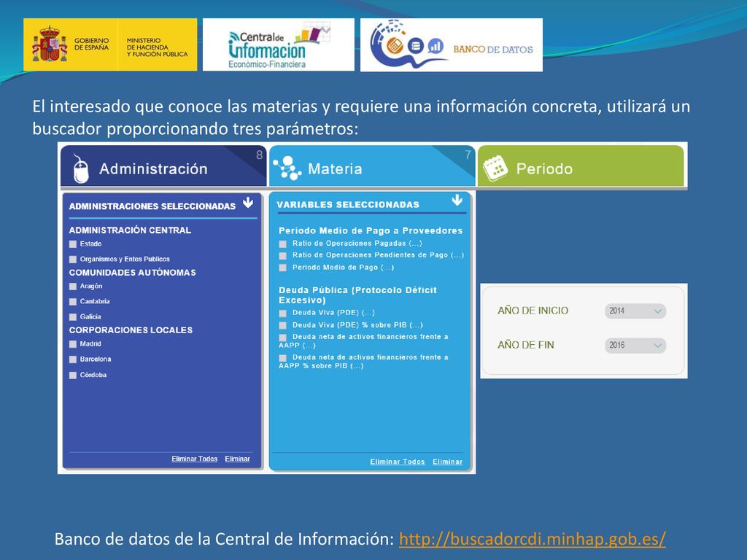Screen dimensions: 747x560
Task: Check the Aragón checkbox
Action: click(x=73, y=287)
